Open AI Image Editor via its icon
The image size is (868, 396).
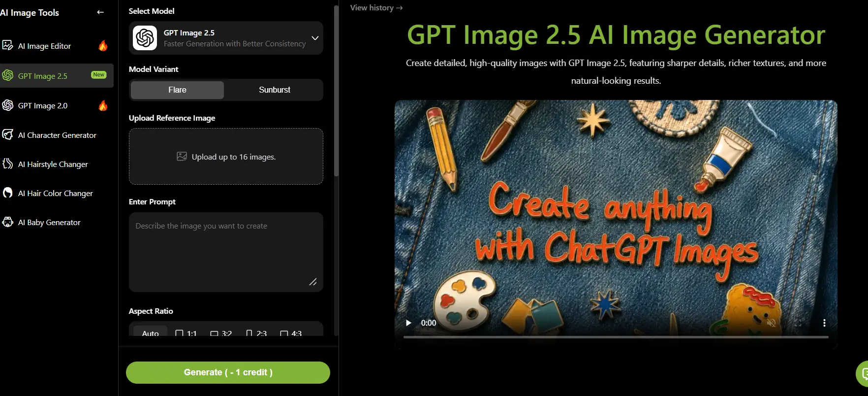tap(7, 45)
